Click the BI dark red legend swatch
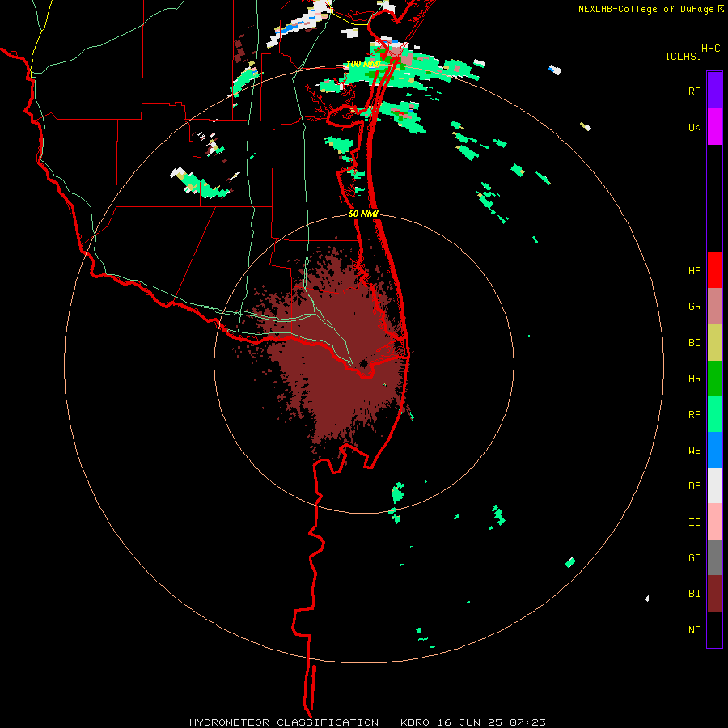Screen dimensions: 728x728 (714, 594)
